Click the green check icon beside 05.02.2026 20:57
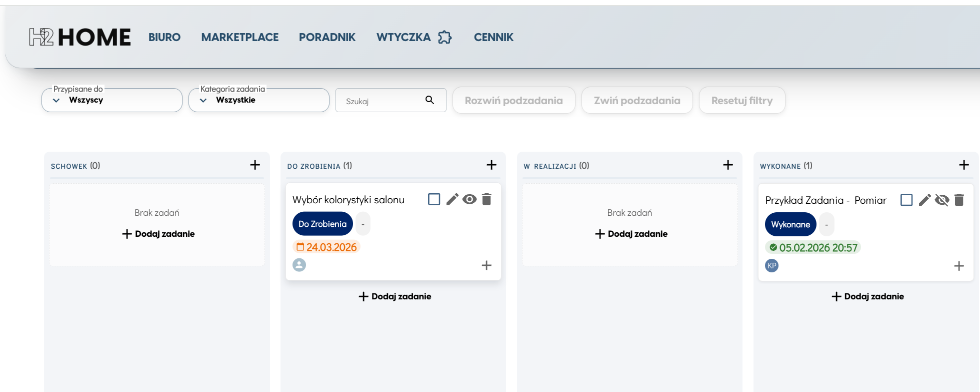Viewport: 980px width, 392px height. tap(773, 247)
